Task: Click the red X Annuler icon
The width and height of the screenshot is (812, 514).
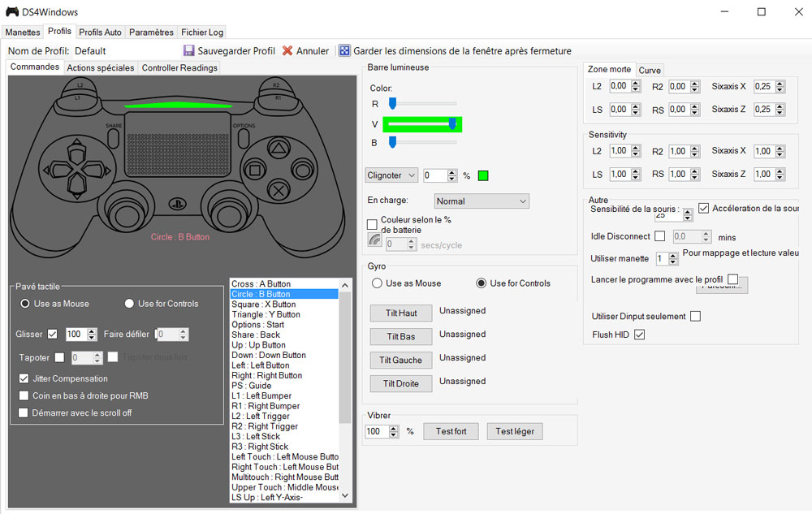Action: (287, 50)
